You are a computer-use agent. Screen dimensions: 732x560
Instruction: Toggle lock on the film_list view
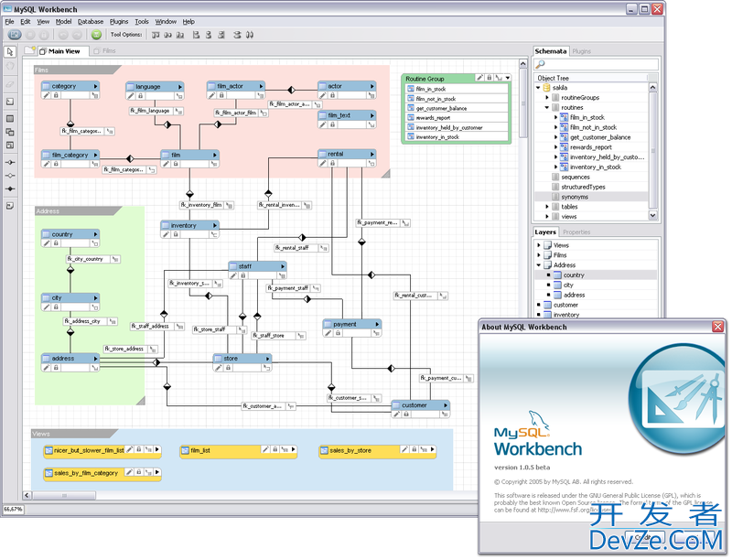click(275, 449)
